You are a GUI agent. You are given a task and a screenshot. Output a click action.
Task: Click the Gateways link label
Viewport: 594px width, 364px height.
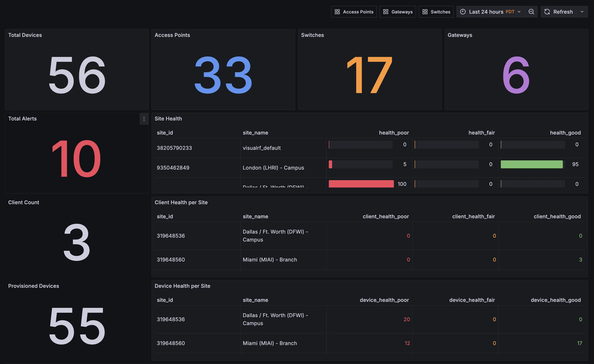402,12
